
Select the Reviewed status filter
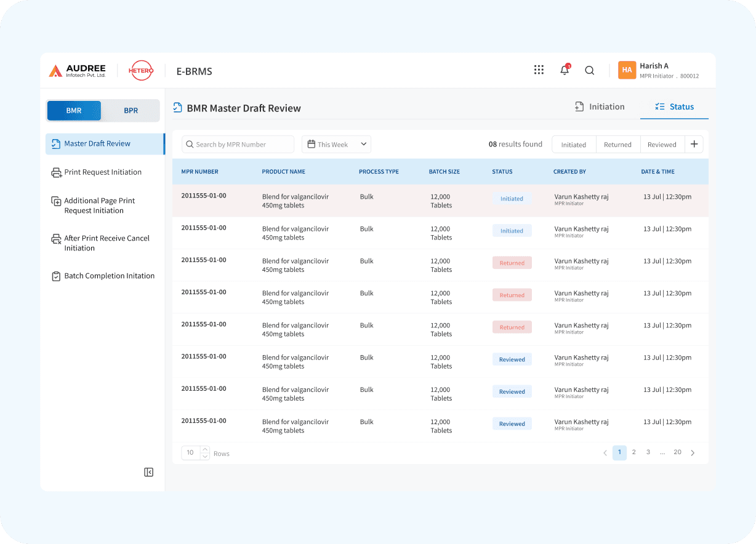point(662,144)
